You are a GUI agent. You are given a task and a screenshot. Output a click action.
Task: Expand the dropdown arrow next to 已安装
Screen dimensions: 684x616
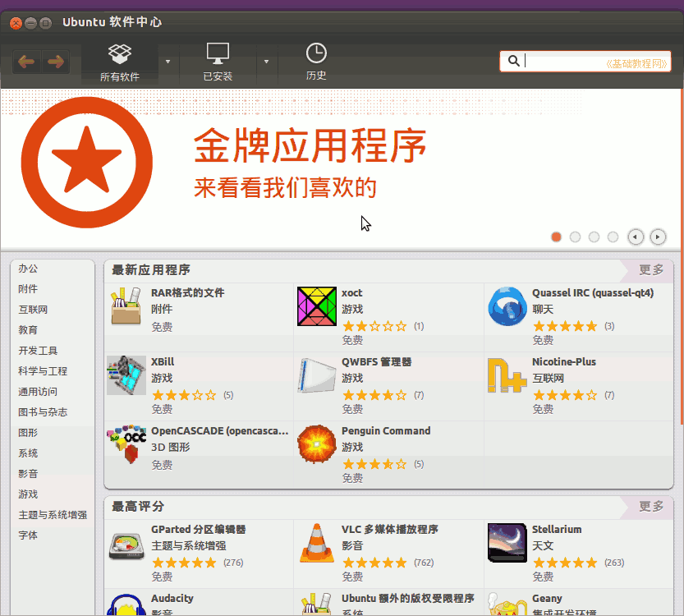click(x=266, y=62)
